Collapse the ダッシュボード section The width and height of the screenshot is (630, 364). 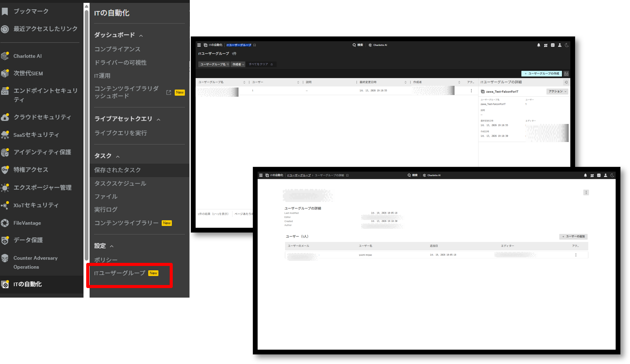tap(141, 35)
